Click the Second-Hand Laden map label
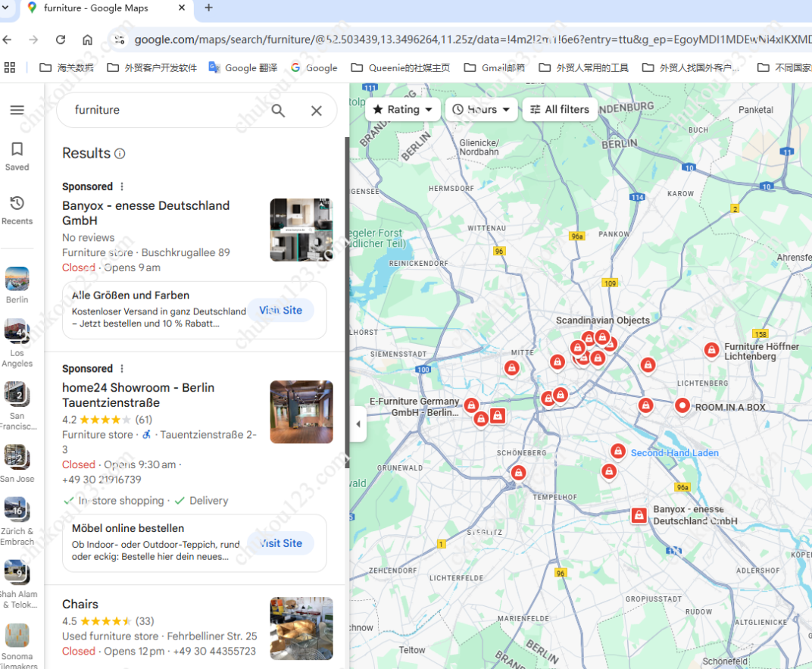 click(x=674, y=453)
